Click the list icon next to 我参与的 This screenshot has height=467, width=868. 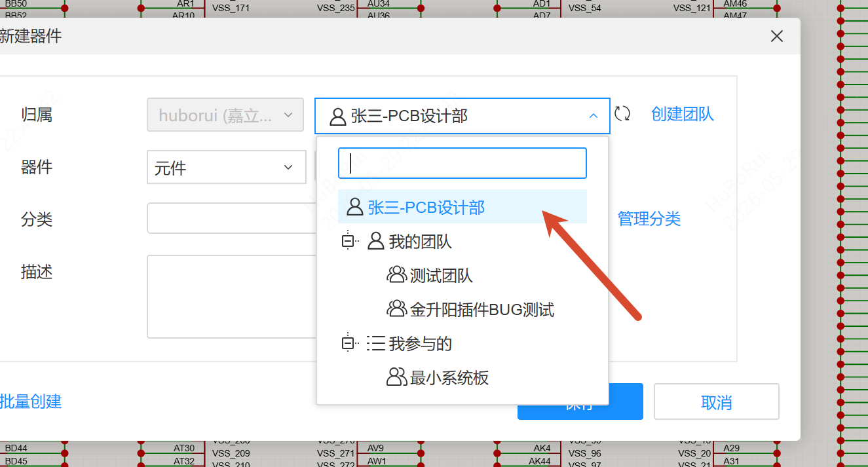(376, 343)
